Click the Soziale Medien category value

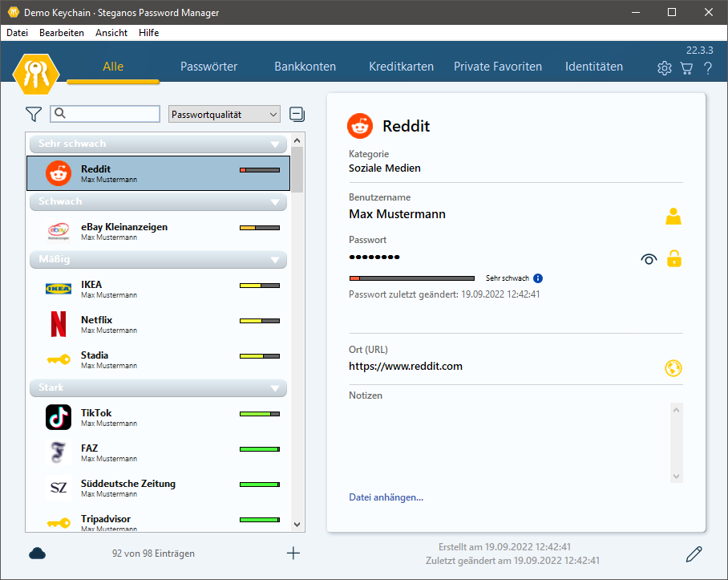pyautogui.click(x=384, y=168)
